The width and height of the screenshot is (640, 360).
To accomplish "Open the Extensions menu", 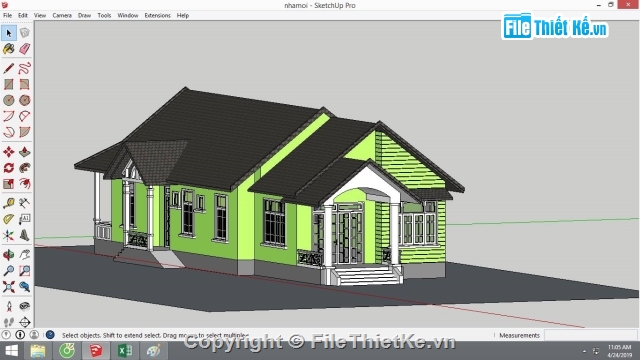I will point(158,16).
